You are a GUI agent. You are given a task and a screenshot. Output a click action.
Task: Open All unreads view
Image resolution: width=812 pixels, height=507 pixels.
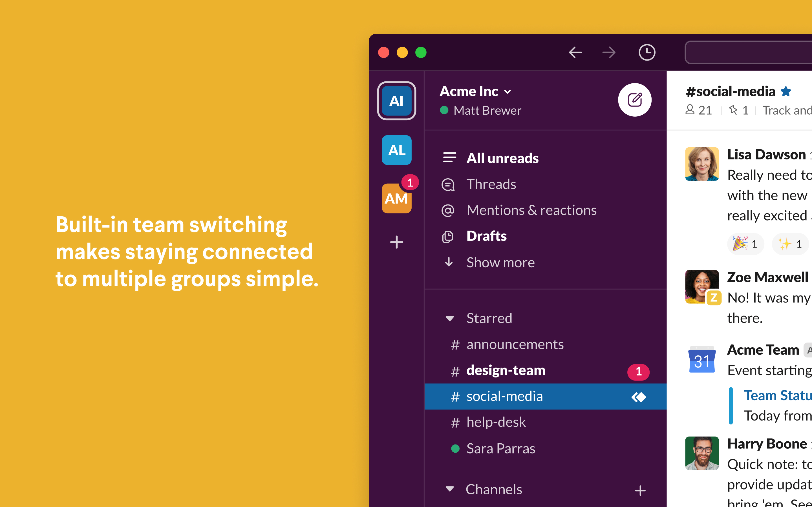click(x=502, y=158)
